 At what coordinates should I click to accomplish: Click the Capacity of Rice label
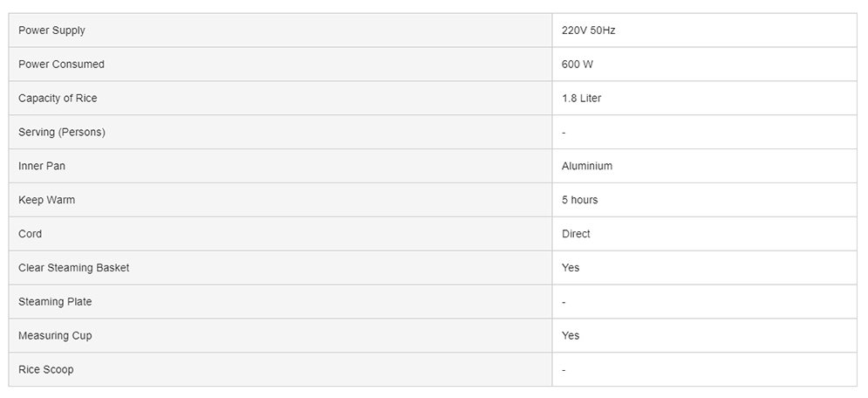click(58, 99)
